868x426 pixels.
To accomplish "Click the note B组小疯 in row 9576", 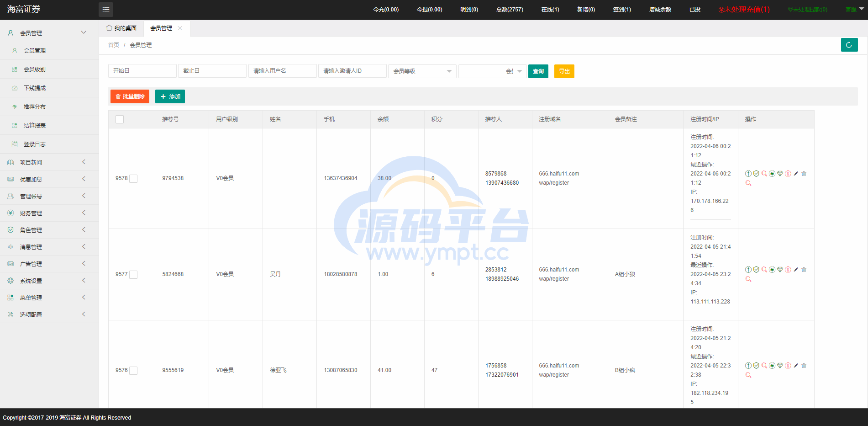I will click(x=625, y=370).
